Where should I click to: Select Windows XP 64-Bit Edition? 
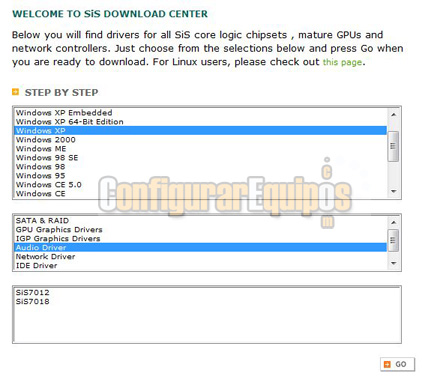200,122
